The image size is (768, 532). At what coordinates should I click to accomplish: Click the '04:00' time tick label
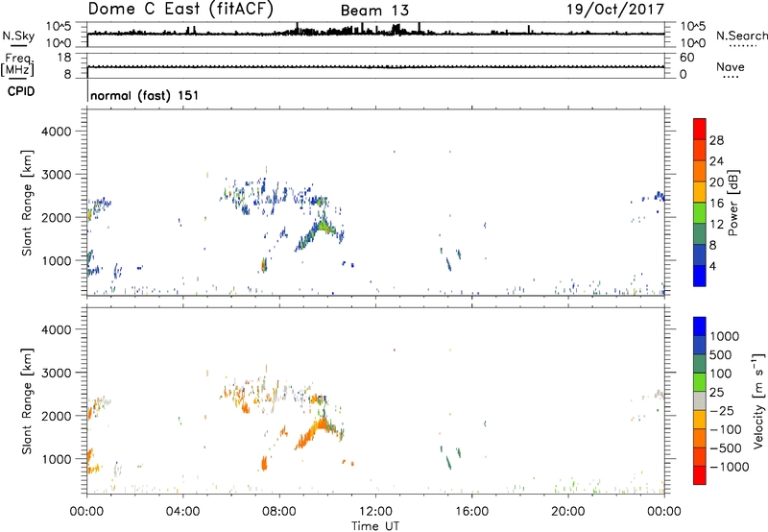pyautogui.click(x=182, y=512)
